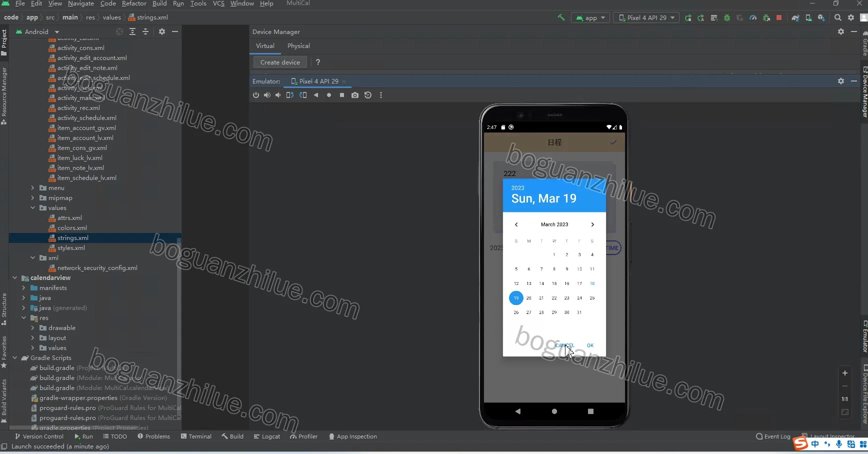
Task: Click CANCEL in the date picker dialog
Action: pyautogui.click(x=564, y=345)
